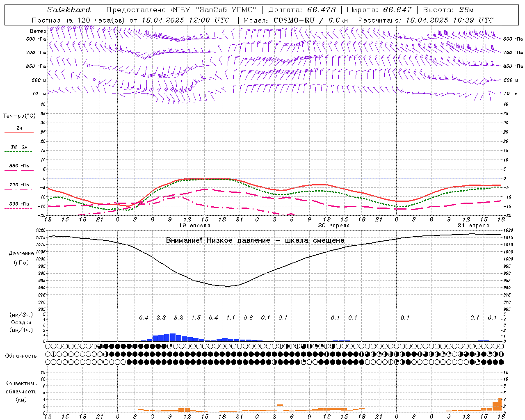Click the '1.1' precipitation amount value

(231, 317)
